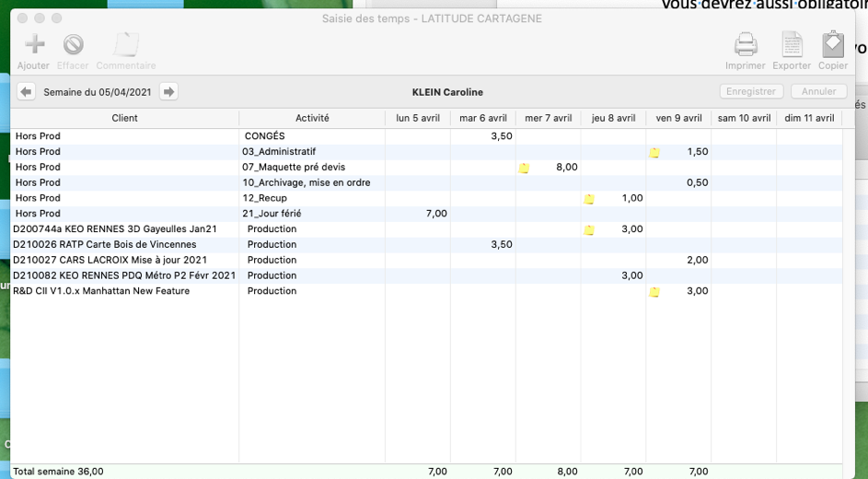Click the Activité column header
The image size is (868, 479).
click(312, 118)
